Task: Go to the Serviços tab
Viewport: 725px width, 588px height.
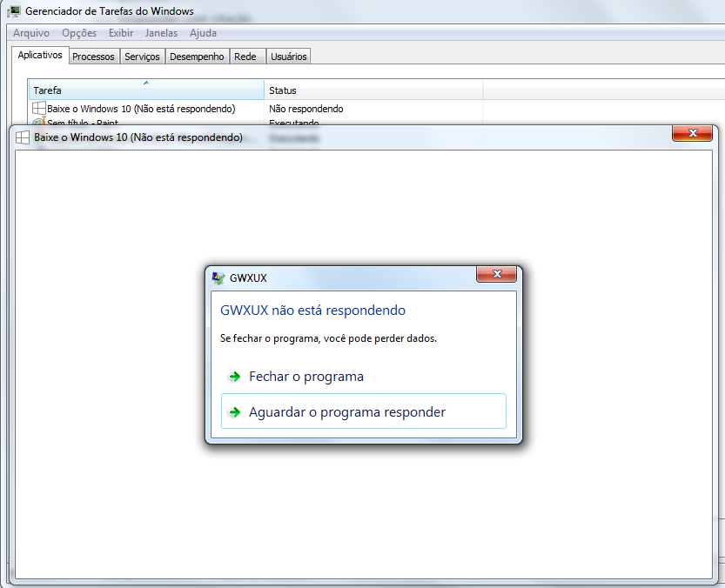Action: (142, 57)
